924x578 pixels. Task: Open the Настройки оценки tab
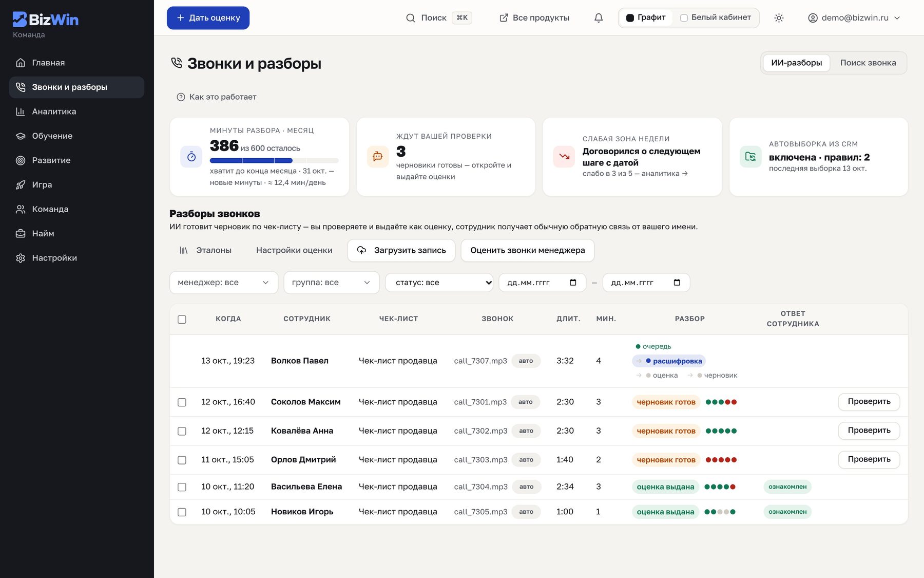pyautogui.click(x=294, y=250)
